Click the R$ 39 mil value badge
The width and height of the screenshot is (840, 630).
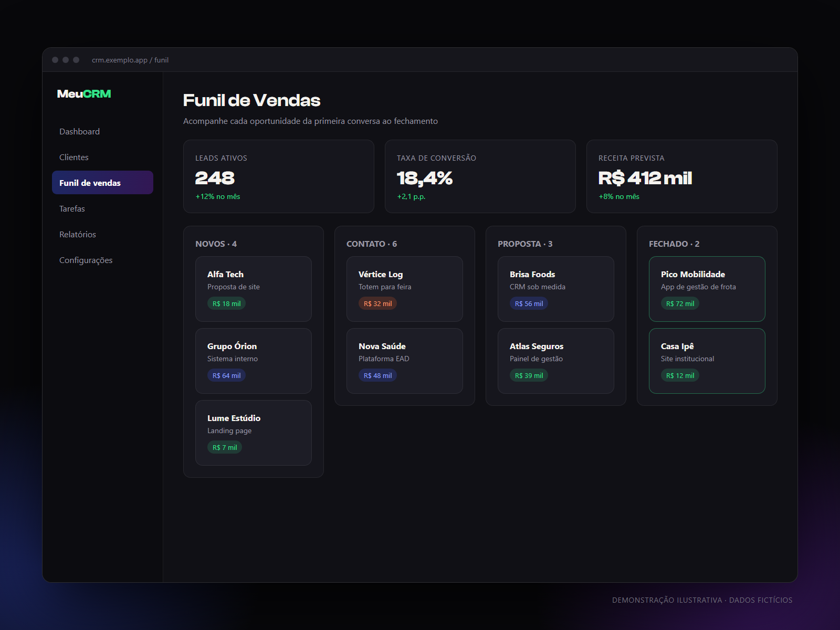tap(529, 375)
